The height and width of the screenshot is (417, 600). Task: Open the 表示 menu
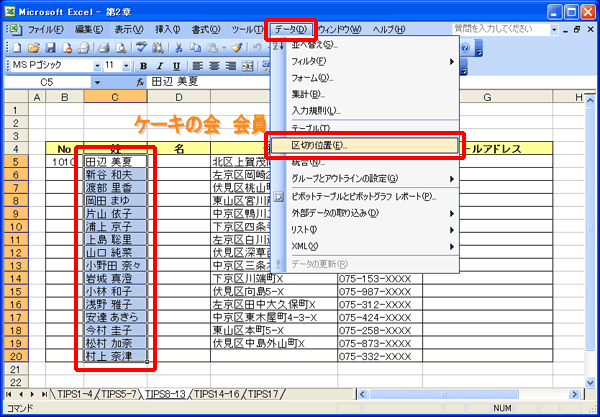coord(129,29)
